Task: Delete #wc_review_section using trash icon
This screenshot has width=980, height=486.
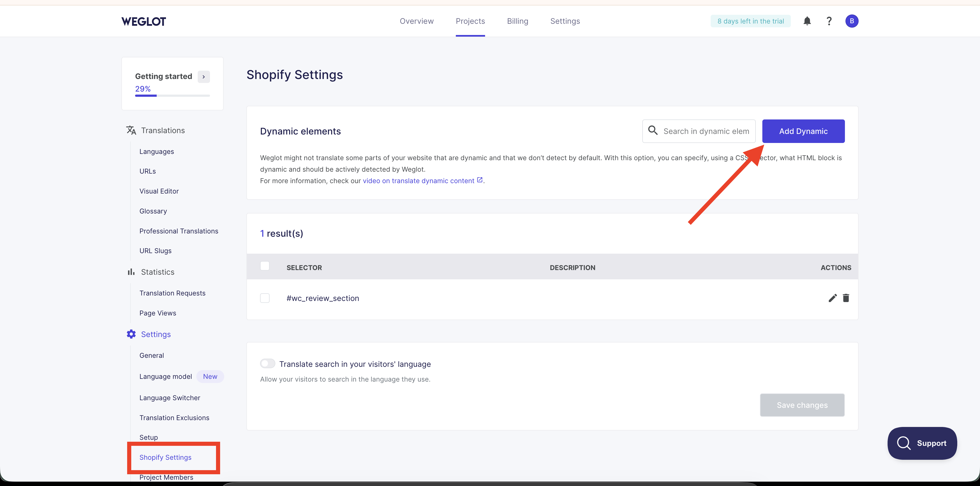Action: coord(846,298)
